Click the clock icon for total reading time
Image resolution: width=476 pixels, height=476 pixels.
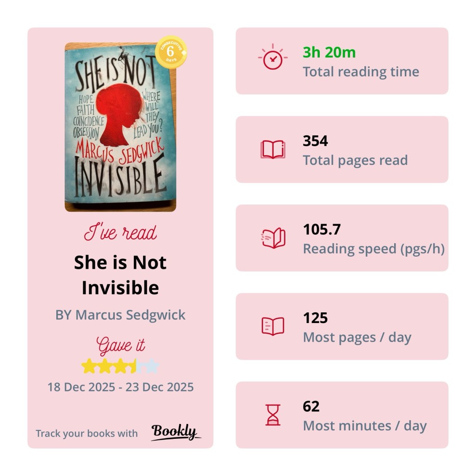pos(272,58)
